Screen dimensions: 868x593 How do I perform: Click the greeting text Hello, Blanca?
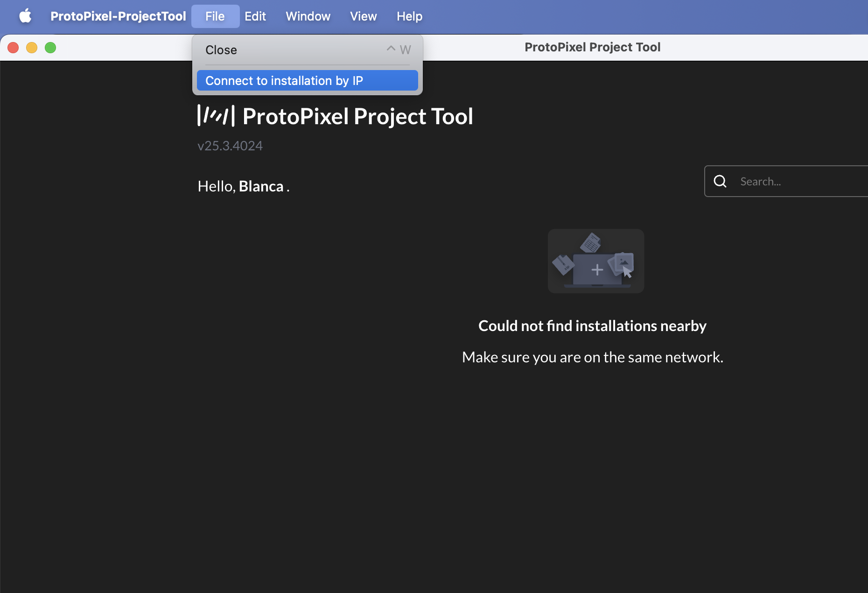point(243,186)
